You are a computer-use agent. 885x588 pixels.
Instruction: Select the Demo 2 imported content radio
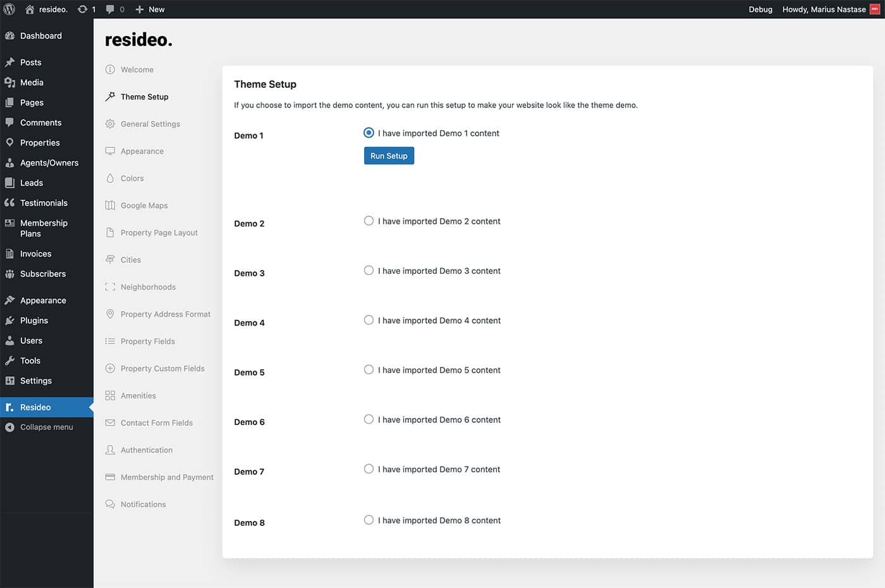[x=369, y=221]
